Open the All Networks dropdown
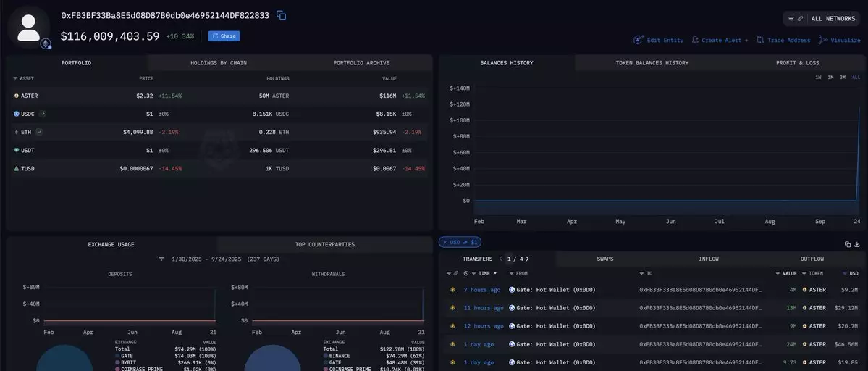This screenshot has height=371, width=868. tap(822, 19)
